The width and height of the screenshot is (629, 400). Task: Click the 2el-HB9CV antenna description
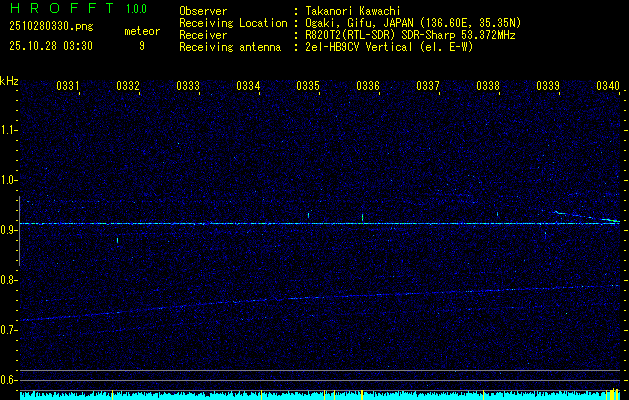[x=388, y=47]
